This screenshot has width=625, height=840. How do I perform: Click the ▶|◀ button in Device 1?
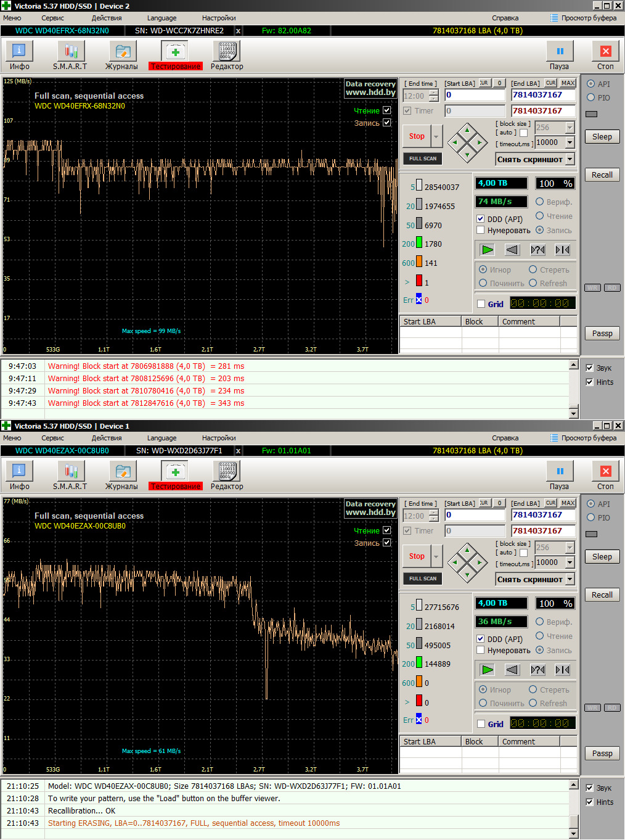point(562,670)
